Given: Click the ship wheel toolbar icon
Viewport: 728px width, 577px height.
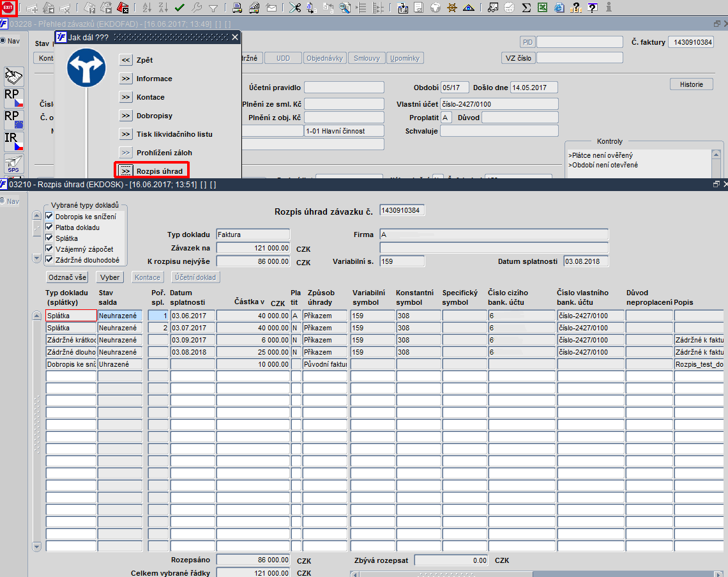Looking at the screenshot, I should 453,8.
